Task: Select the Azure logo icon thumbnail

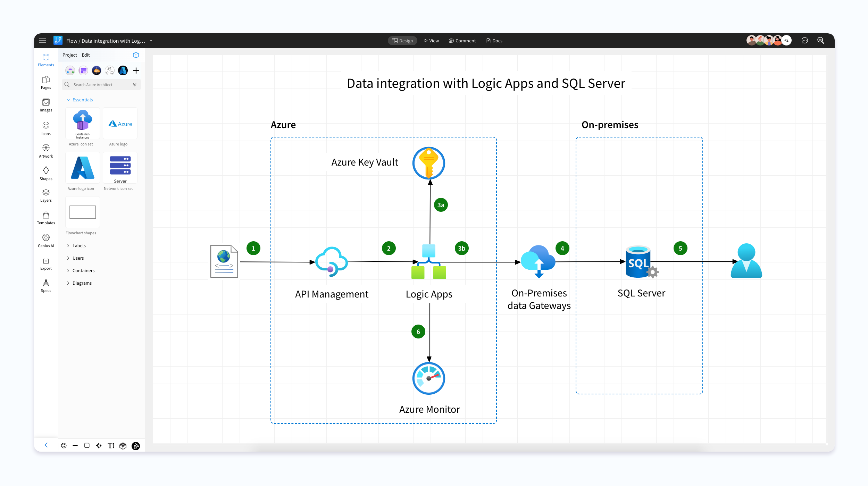Action: [83, 168]
